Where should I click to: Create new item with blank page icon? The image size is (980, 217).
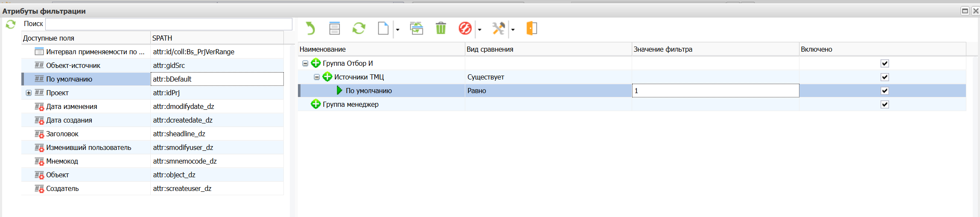pos(383,29)
